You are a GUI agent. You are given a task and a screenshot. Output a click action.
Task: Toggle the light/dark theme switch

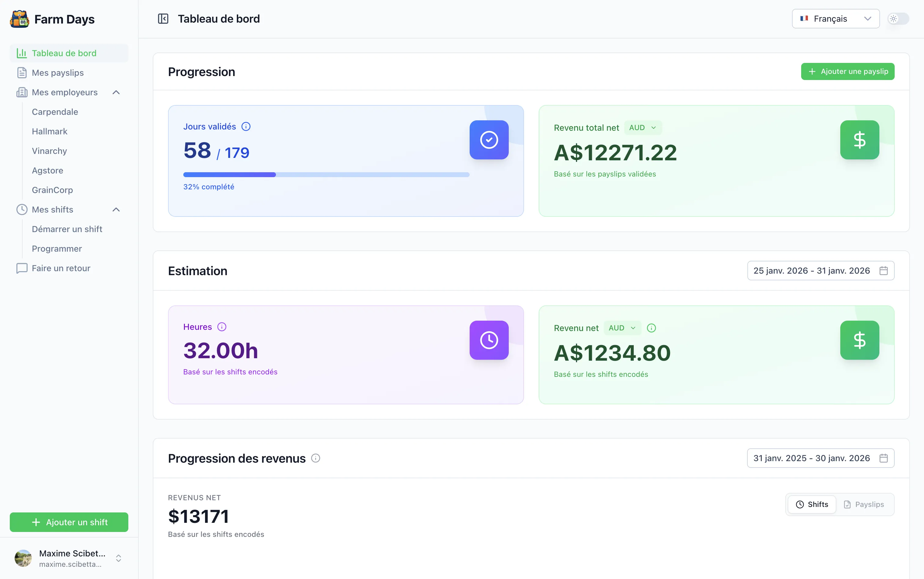[898, 19]
